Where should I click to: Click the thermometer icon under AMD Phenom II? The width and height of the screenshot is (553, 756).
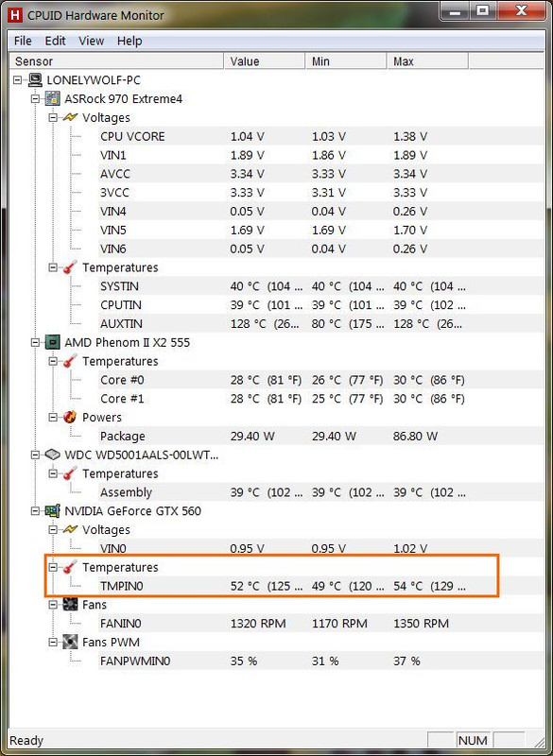[70, 361]
